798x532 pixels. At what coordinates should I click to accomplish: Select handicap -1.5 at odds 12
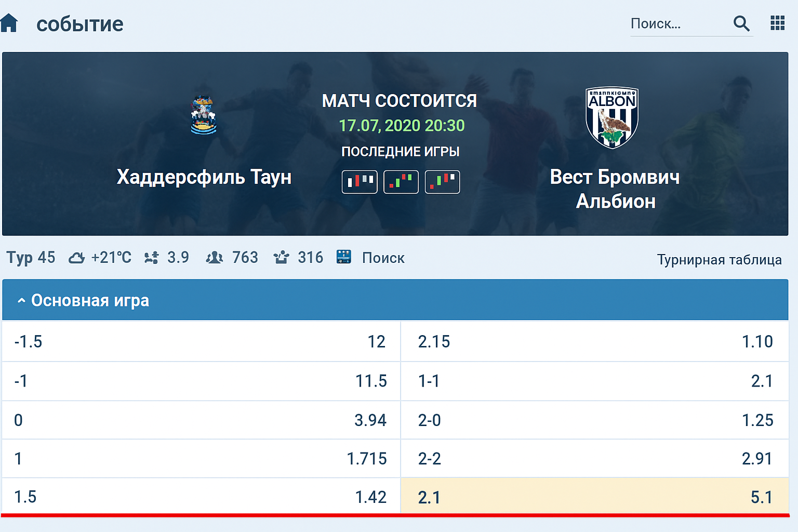click(x=201, y=341)
